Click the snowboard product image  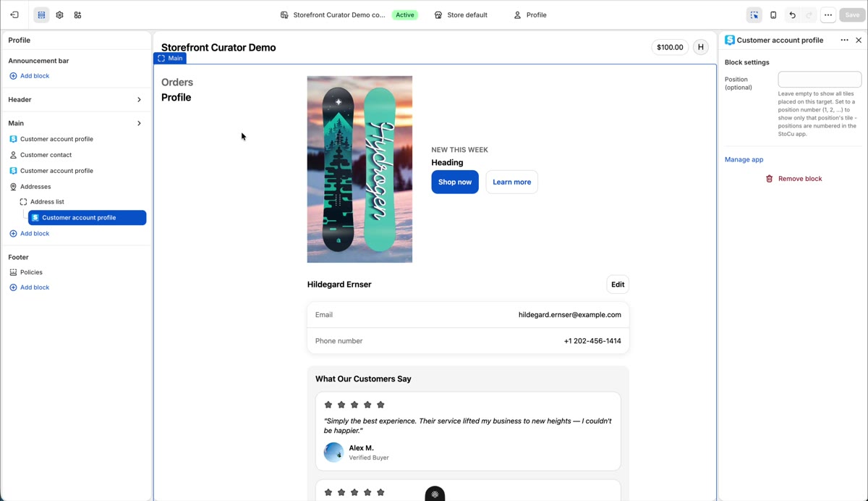coord(359,169)
